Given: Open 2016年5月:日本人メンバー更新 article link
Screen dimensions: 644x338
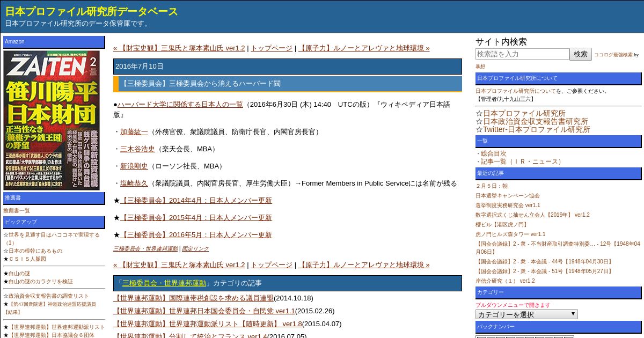Looking at the screenshot, I should click(196, 234).
